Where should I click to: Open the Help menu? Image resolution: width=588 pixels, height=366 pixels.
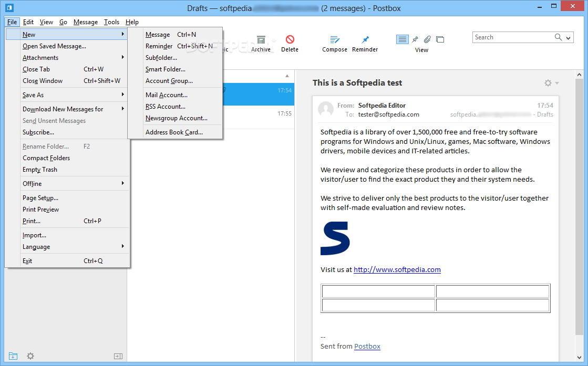point(132,22)
